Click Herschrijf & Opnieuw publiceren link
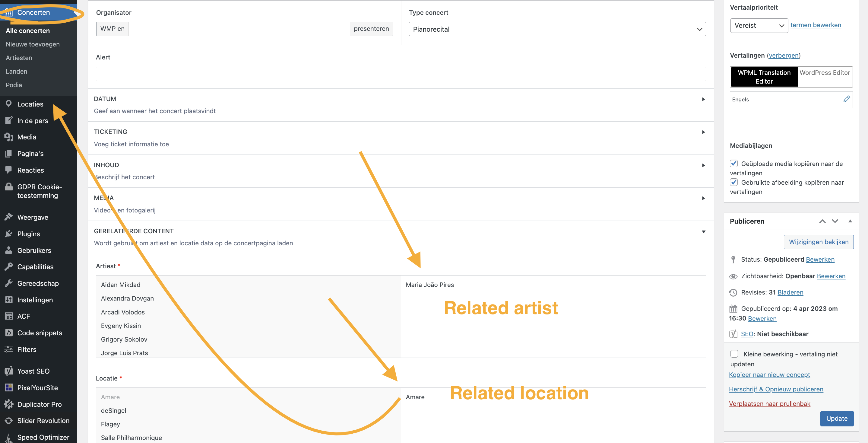 pos(776,389)
